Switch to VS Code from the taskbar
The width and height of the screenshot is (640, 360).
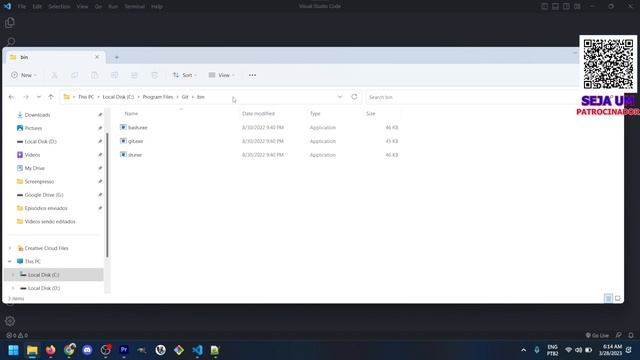click(x=197, y=350)
